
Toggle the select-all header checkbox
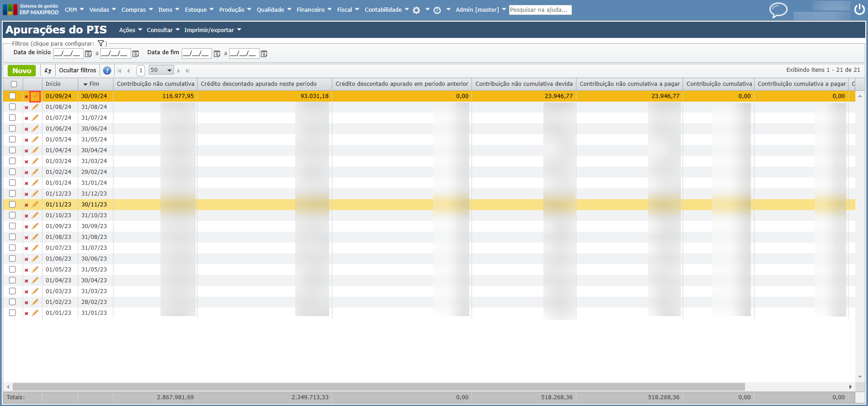tap(14, 84)
